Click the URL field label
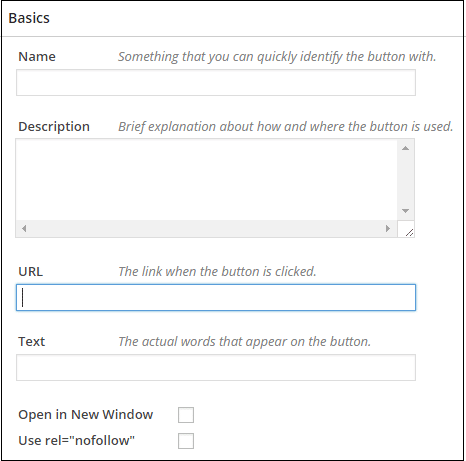The height and width of the screenshot is (461, 466). tap(31, 272)
